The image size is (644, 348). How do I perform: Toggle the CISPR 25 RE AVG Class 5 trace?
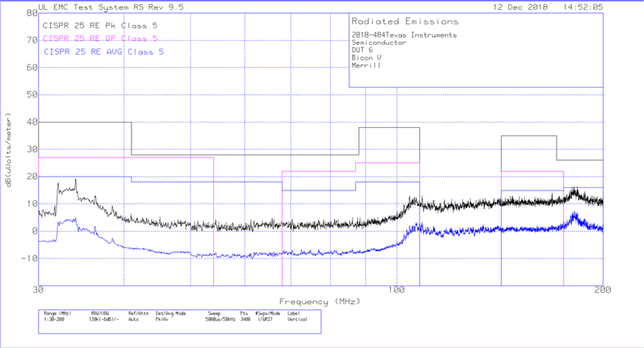(x=101, y=51)
